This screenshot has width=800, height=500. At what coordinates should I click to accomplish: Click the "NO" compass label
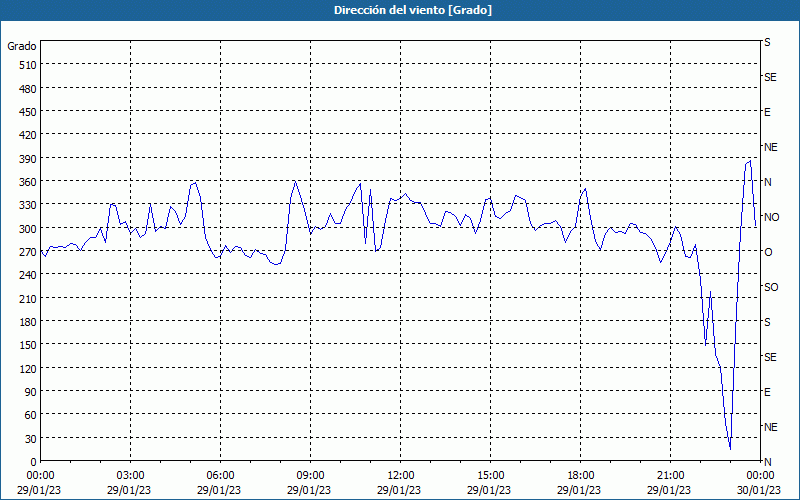(x=771, y=217)
